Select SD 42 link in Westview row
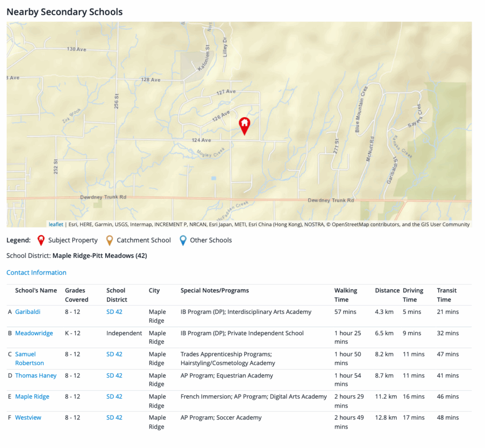The height and width of the screenshot is (448, 485). click(x=114, y=418)
